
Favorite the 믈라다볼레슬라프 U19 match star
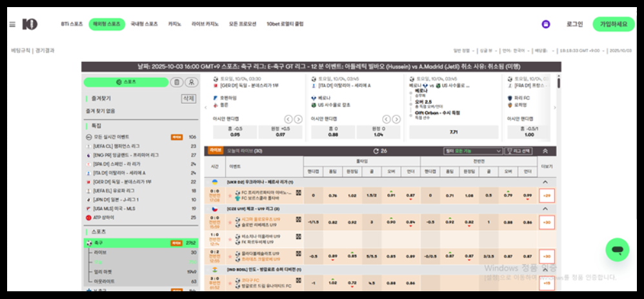pyautogui.click(x=230, y=256)
